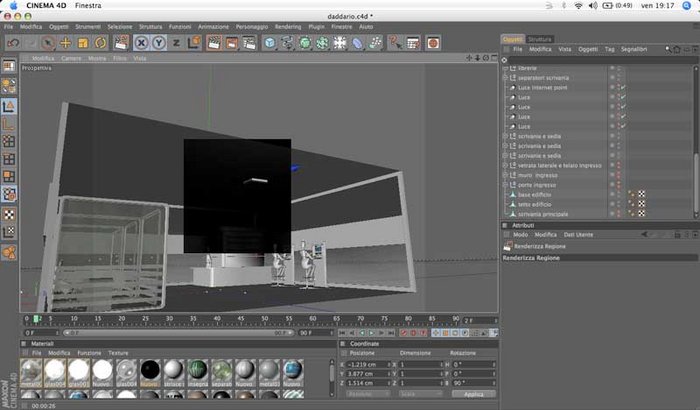The image size is (700, 410).
Task: Select the black material sphere swatch
Action: (150, 371)
